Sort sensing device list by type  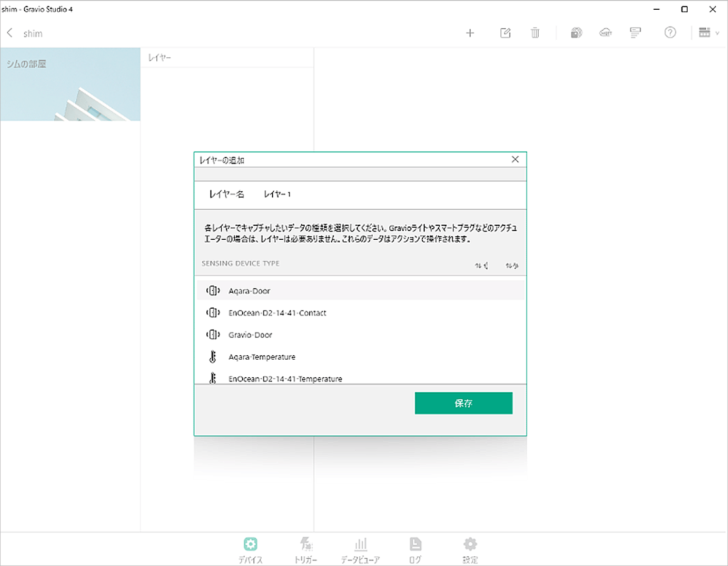481,266
